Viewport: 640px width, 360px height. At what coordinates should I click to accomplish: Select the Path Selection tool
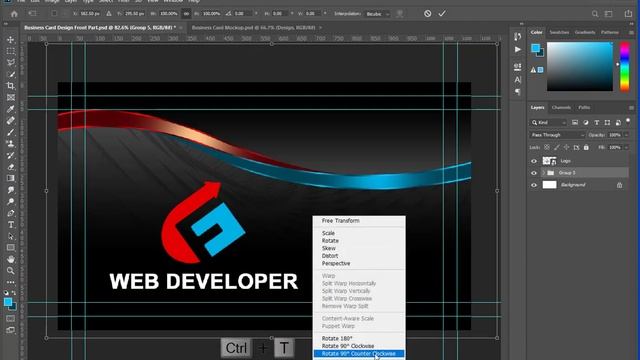(11, 236)
